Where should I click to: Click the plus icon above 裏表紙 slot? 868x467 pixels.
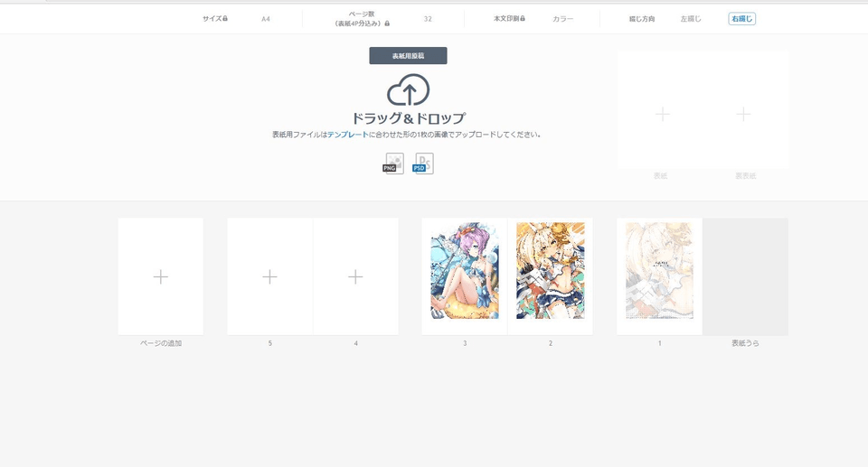[x=743, y=115]
